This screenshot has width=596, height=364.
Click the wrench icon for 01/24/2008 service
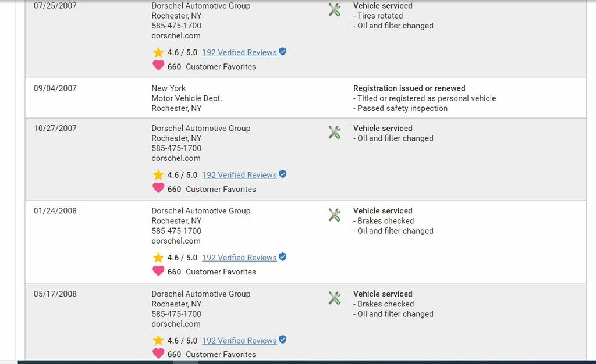(335, 215)
